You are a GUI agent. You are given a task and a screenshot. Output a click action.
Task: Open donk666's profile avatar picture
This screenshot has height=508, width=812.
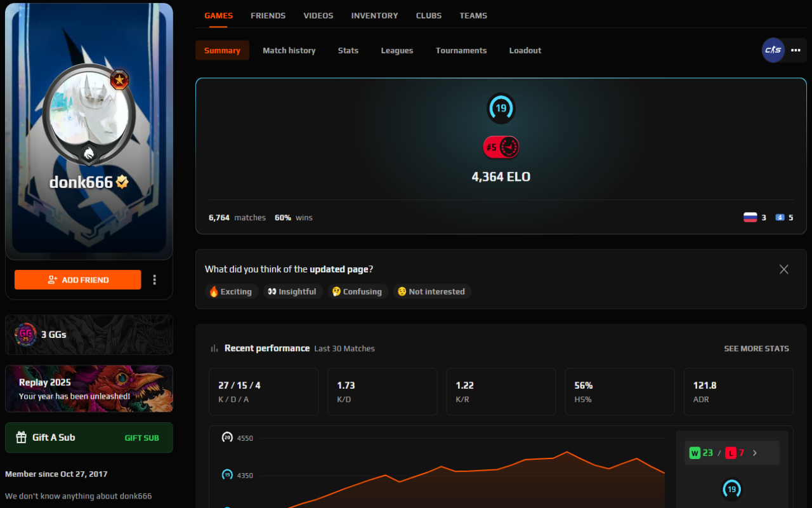click(89, 107)
